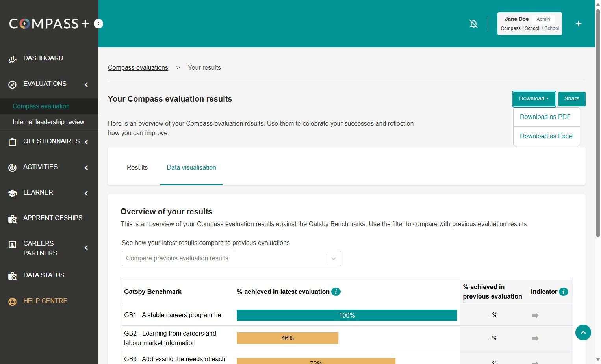Click the Evaluations compass icon
601x364 pixels.
pos(13,84)
